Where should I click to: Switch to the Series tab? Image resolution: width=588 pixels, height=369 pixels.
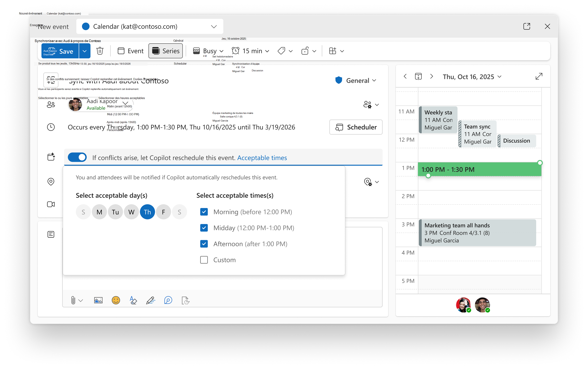[166, 51]
